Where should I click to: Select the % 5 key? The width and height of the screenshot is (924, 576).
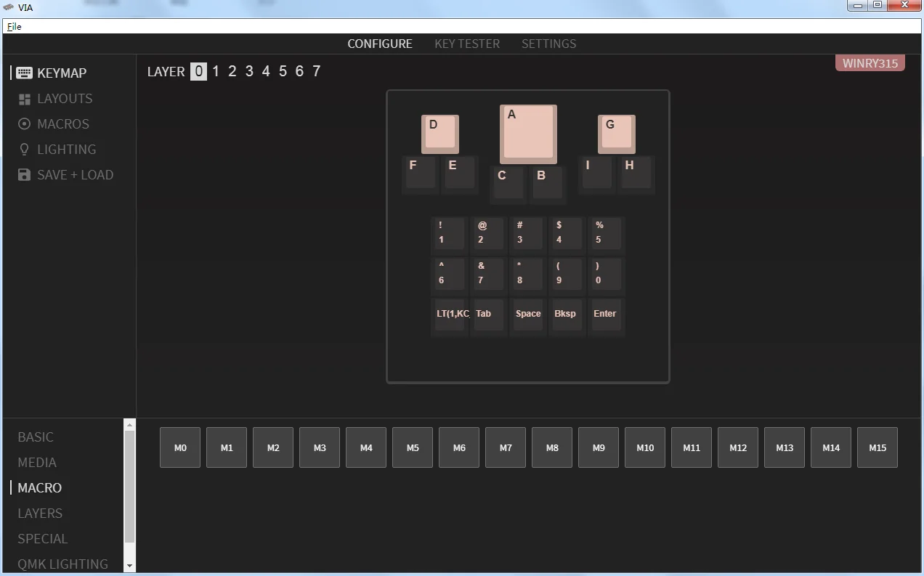(x=607, y=235)
